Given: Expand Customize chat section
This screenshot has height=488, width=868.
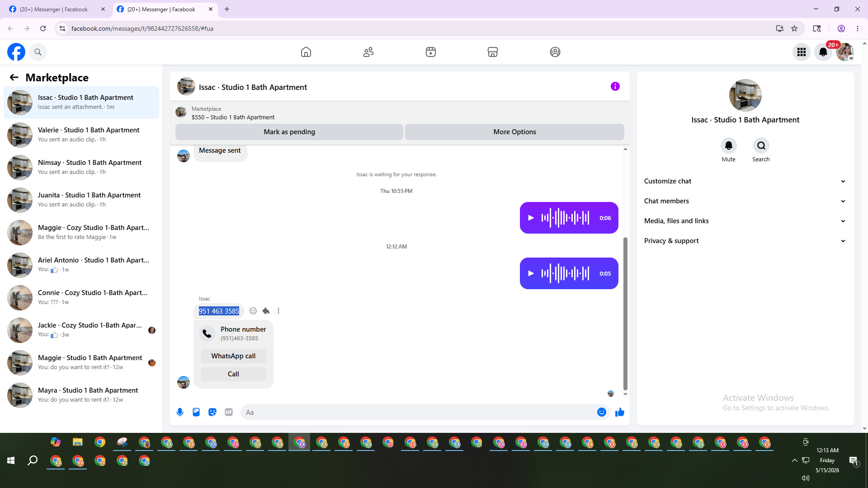Looking at the screenshot, I should click(745, 181).
